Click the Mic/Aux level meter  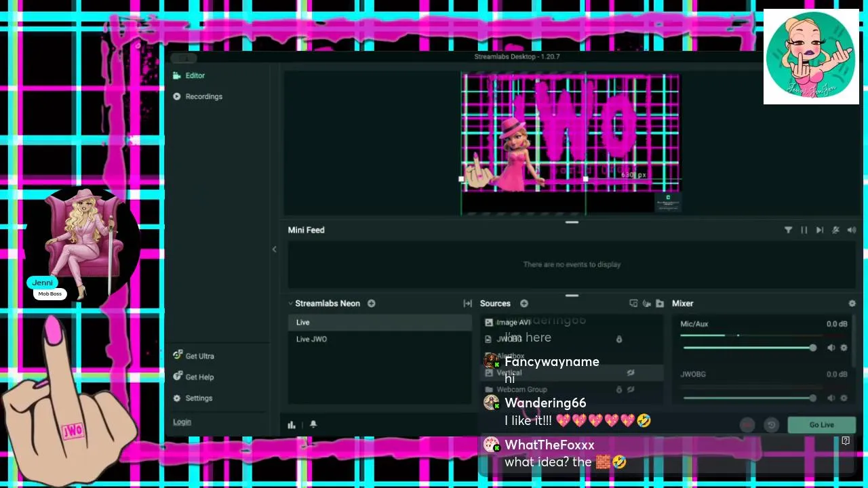pos(764,335)
